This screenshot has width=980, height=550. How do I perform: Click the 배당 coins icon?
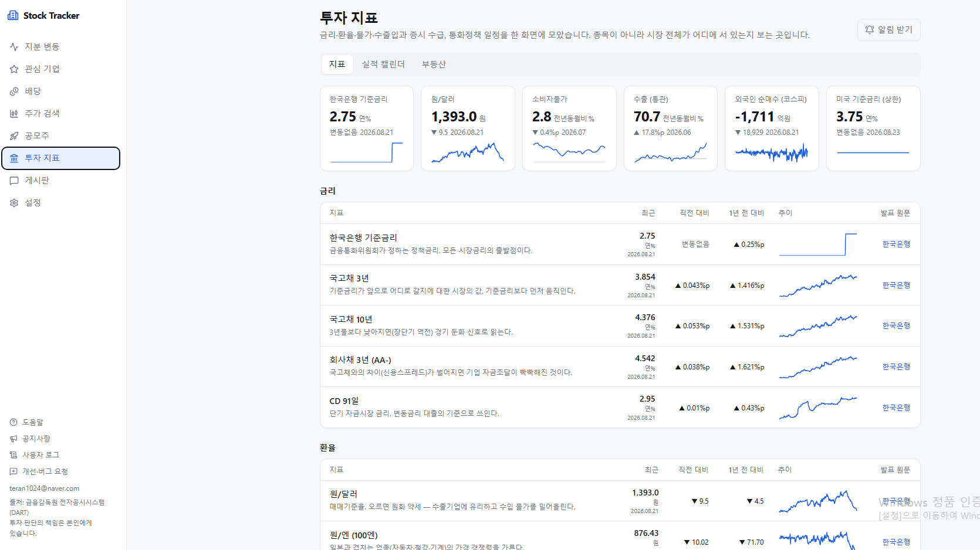coord(14,91)
